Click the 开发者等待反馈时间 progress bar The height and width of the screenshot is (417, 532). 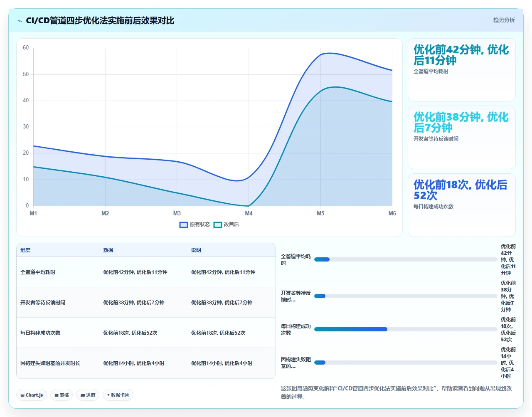(x=406, y=296)
